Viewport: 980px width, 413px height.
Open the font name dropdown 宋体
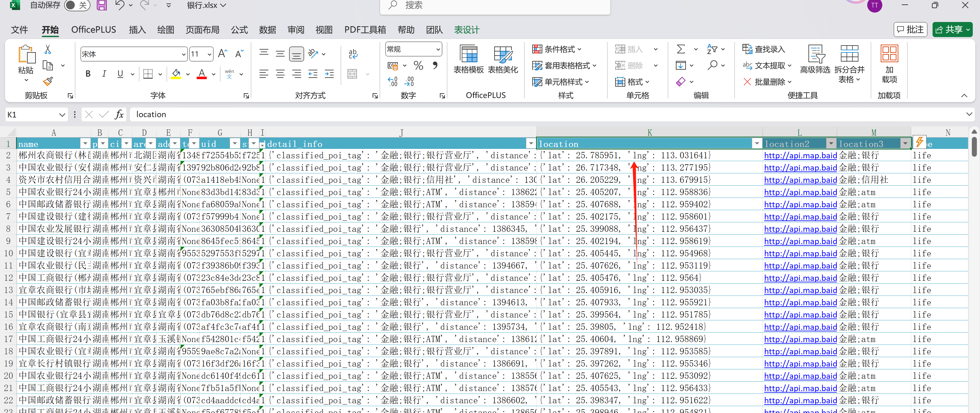pyautogui.click(x=183, y=54)
